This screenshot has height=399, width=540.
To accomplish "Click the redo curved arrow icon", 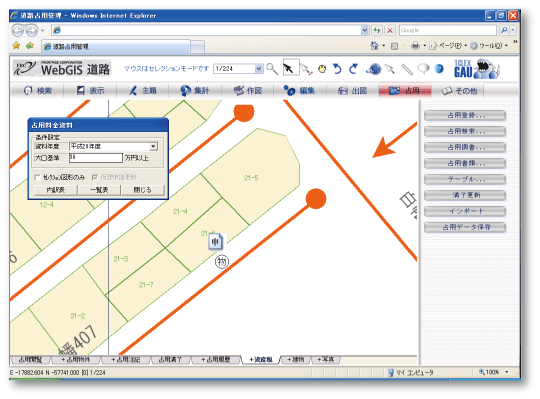I will pos(353,69).
